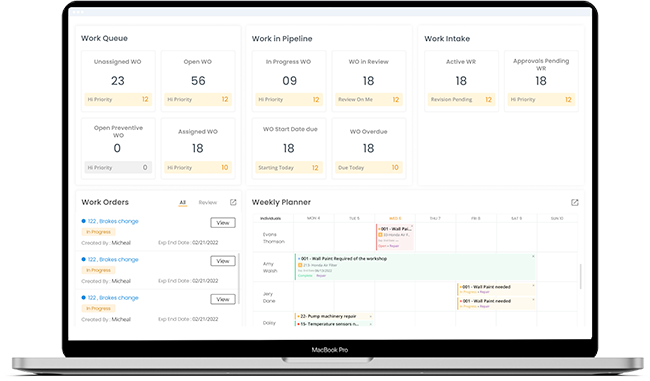
Task: Select Jery Done in the planner
Action: pyautogui.click(x=269, y=297)
